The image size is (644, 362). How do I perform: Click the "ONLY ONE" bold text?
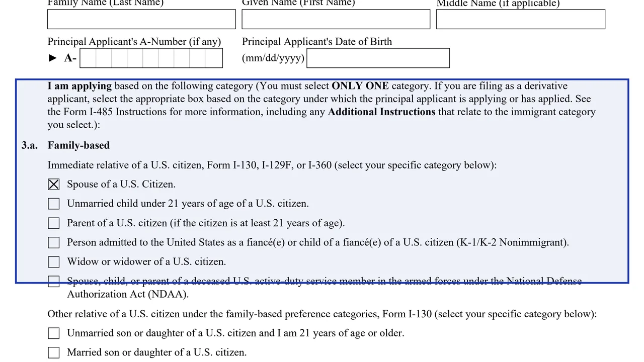360,86
